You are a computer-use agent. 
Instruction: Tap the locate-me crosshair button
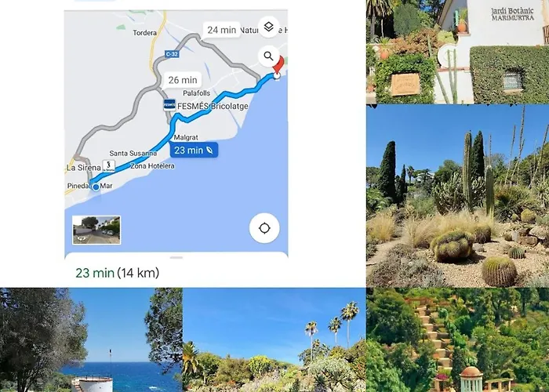[x=264, y=228]
